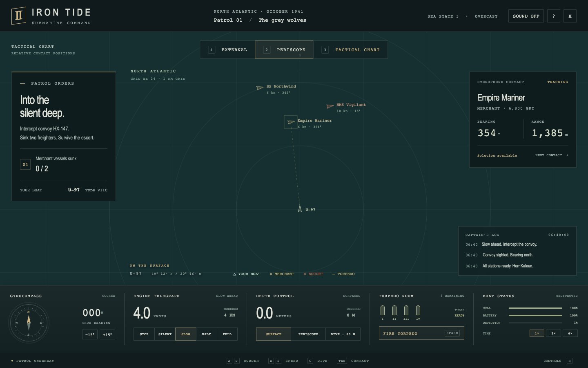Fire Torpedo button
588x368 pixels.
(x=421, y=333)
